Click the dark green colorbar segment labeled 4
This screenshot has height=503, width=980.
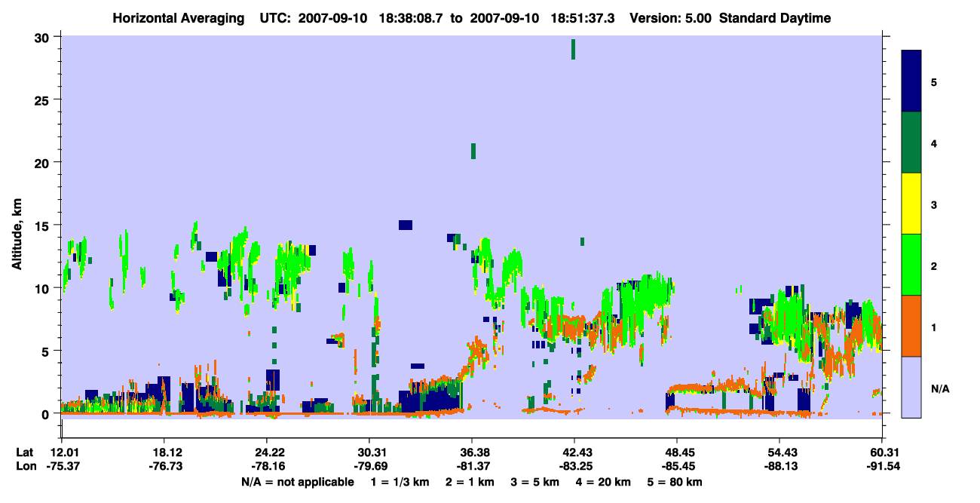coord(911,143)
